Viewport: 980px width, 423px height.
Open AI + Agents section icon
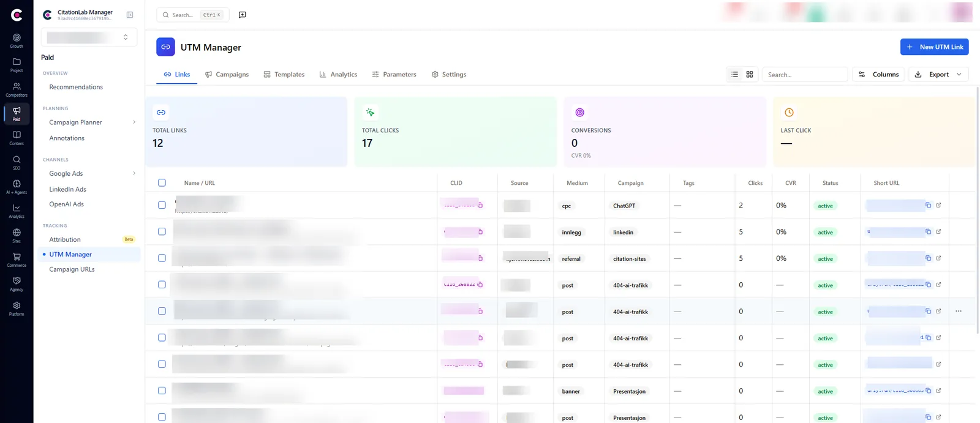click(17, 187)
